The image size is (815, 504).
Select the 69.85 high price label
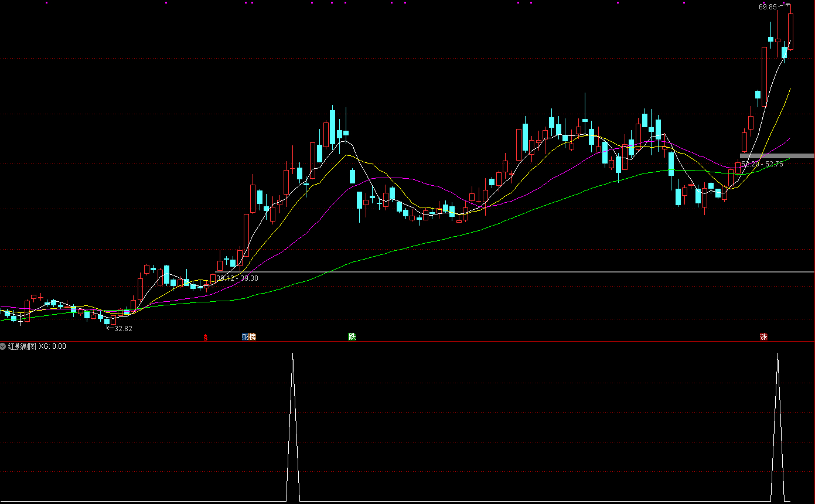point(767,7)
